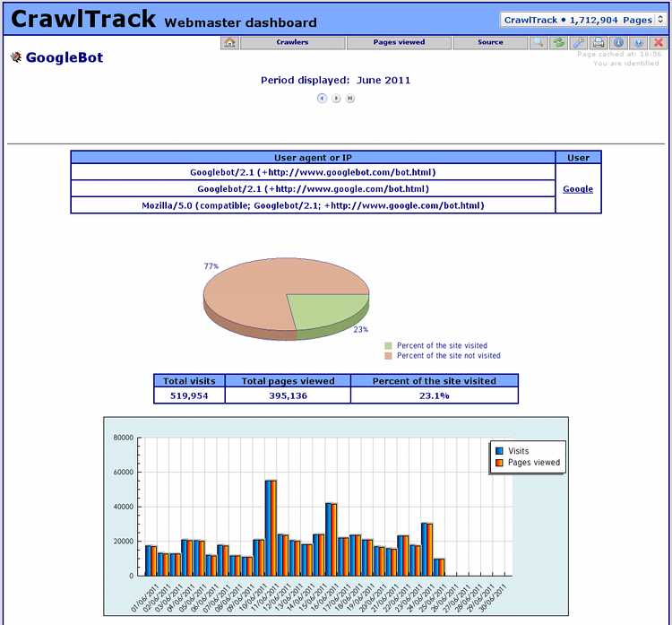Click the tallest bar for 11/06/2011
The width and height of the screenshot is (672, 625).
click(271, 528)
